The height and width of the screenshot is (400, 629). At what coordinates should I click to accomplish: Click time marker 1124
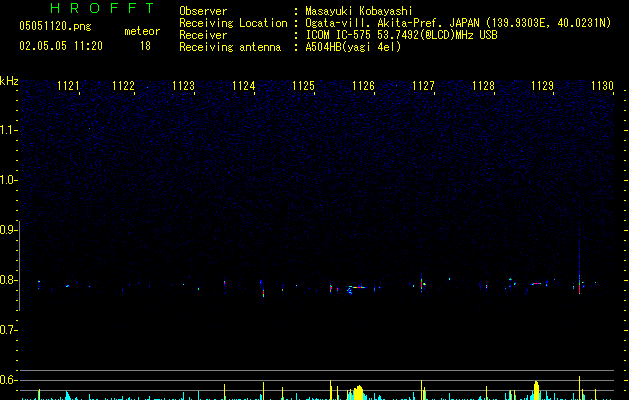[x=243, y=86]
